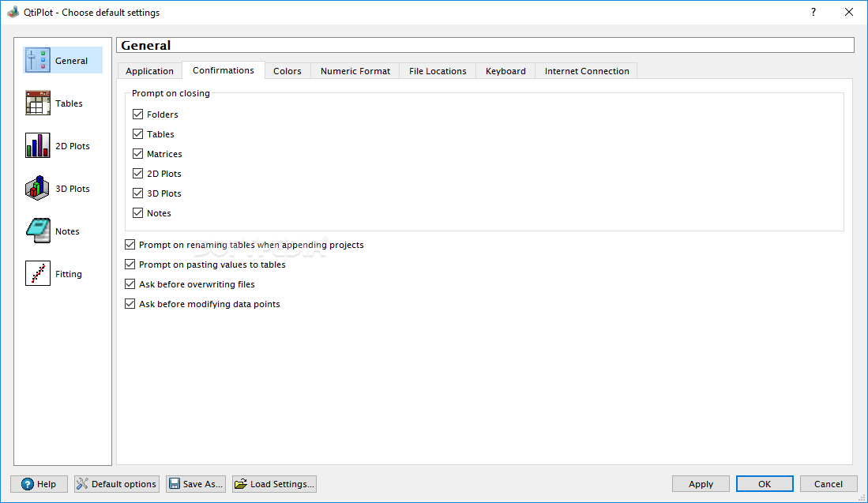Open the File Locations tab
This screenshot has height=503, width=868.
pos(438,71)
